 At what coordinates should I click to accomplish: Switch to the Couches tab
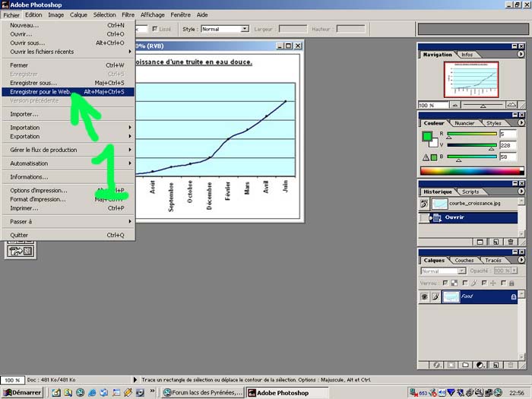pos(464,260)
